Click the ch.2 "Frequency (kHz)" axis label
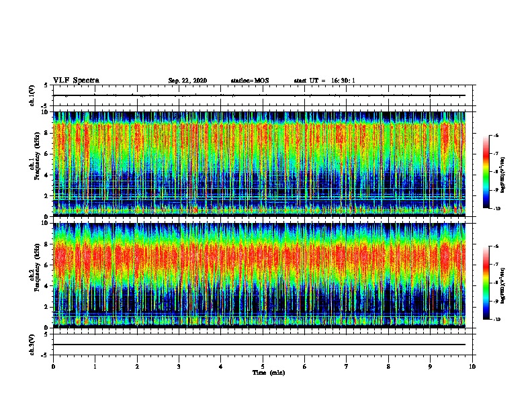 37,267
